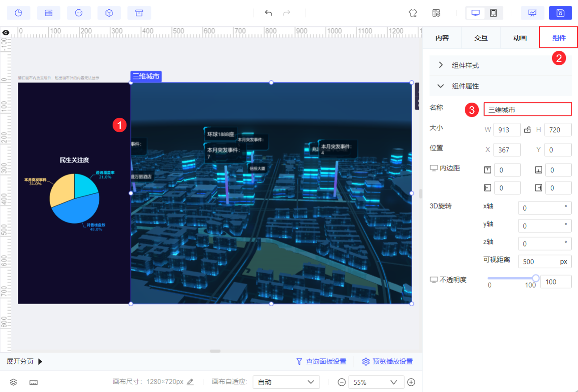Click the 不透明度 slider handle
Viewport: 578px width, 392px height.
click(x=536, y=278)
